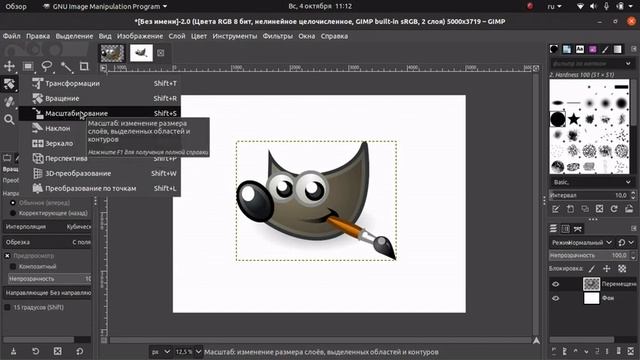Click Duplicate this brush icon
This screenshot has height=360, width=640.
click(585, 209)
